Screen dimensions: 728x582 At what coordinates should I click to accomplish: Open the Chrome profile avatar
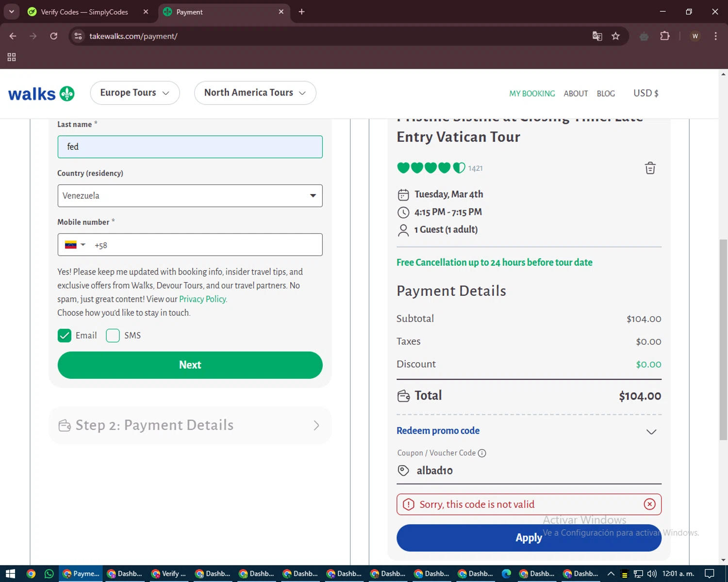tap(695, 36)
